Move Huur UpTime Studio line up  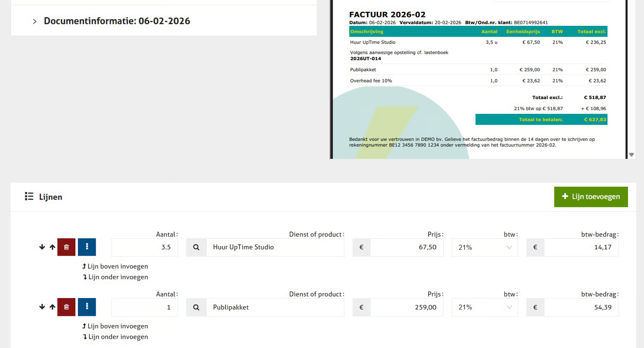pos(52,247)
